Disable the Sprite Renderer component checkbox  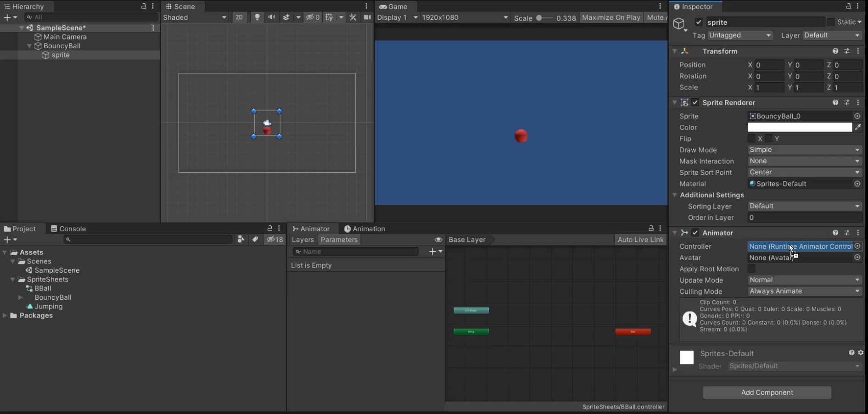click(x=695, y=103)
